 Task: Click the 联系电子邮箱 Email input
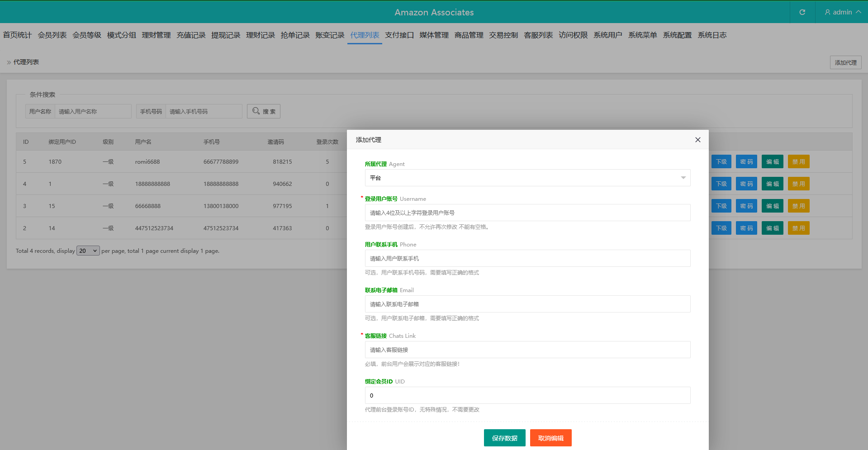coord(527,304)
